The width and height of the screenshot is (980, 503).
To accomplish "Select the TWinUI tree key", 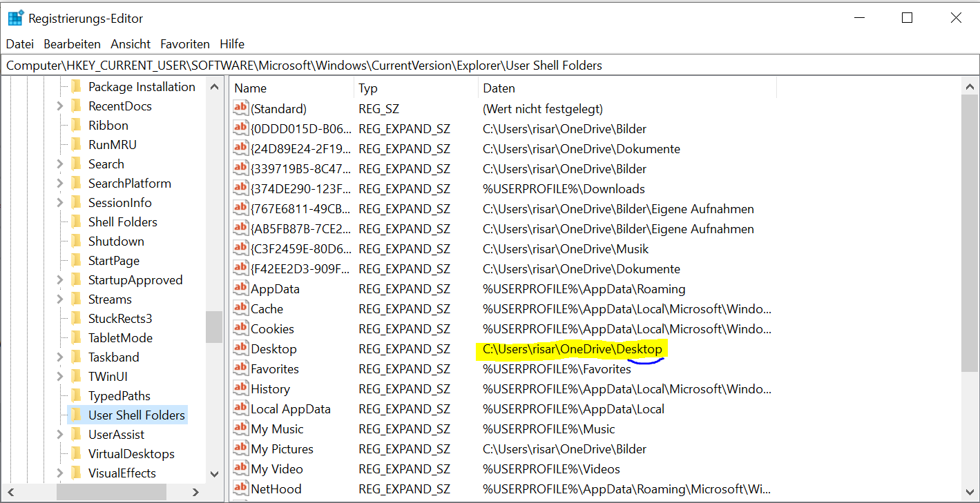I will [x=108, y=377].
